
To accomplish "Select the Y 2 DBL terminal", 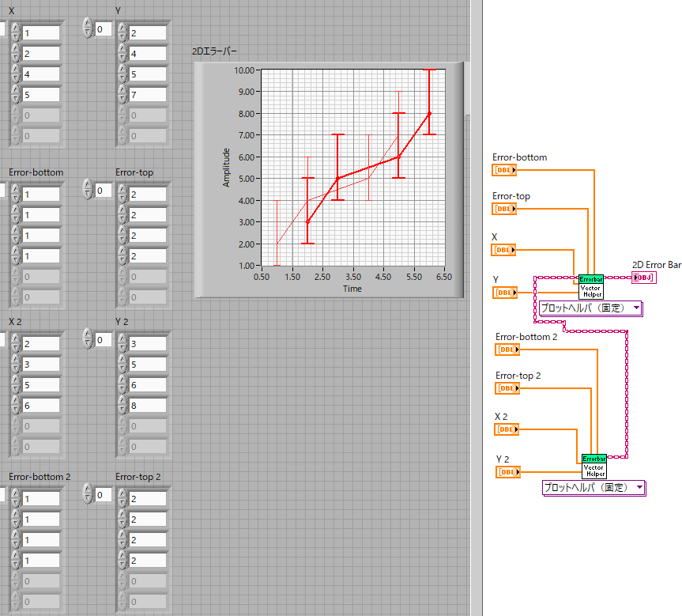I will (507, 472).
